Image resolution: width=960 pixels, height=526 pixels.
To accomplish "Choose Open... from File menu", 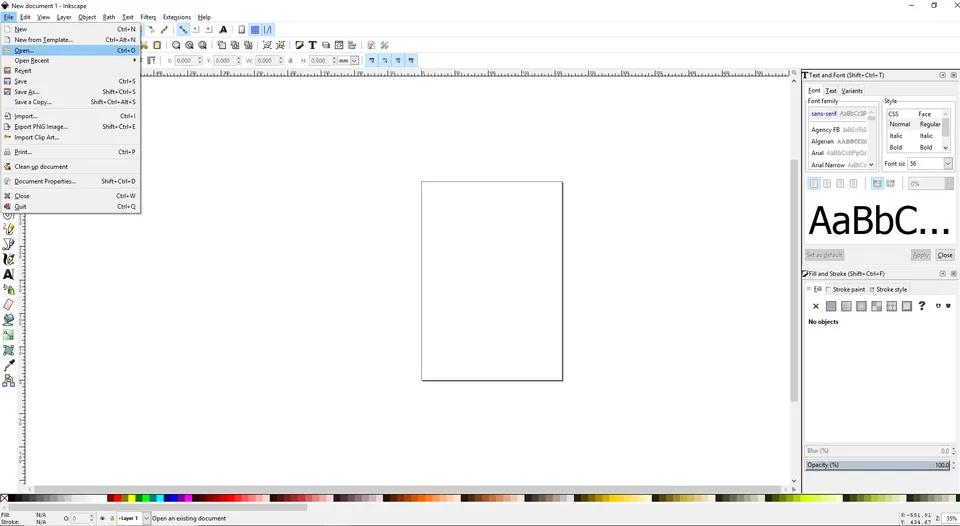I will click(x=71, y=50).
